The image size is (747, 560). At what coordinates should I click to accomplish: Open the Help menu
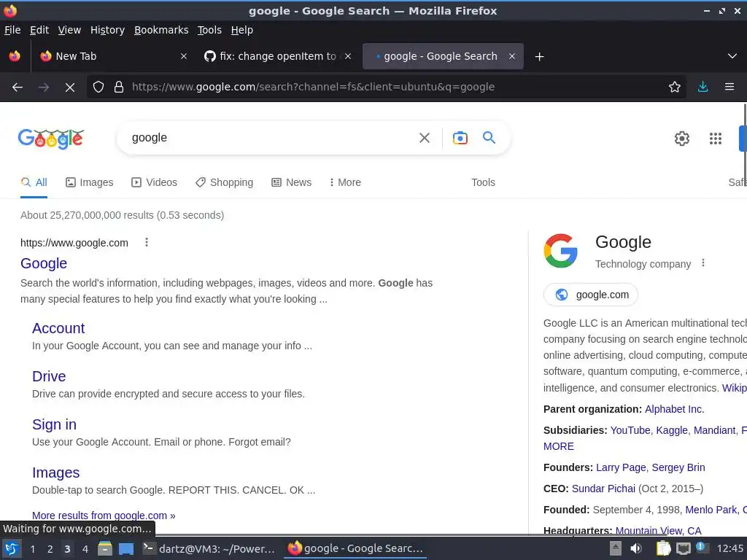click(x=242, y=30)
